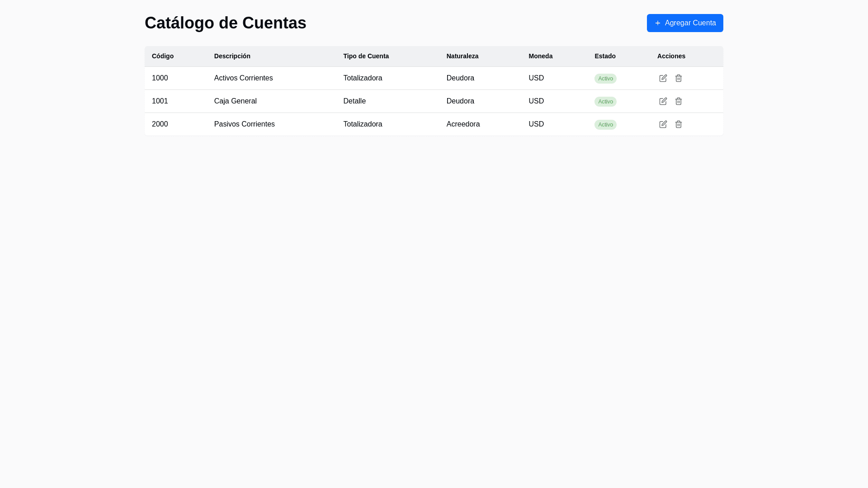Click the Pasivos Corrientes description cell
Viewport: 868px width, 488px height.
[x=244, y=124]
